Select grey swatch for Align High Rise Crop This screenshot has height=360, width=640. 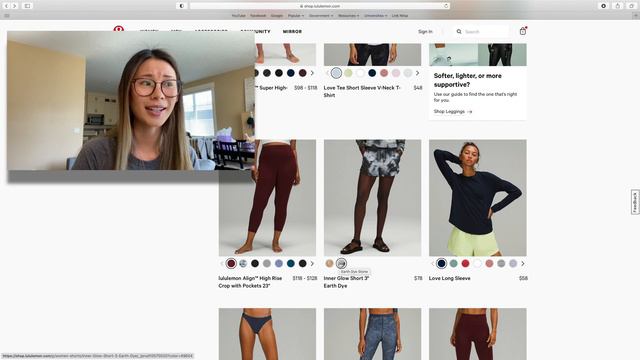point(267,264)
